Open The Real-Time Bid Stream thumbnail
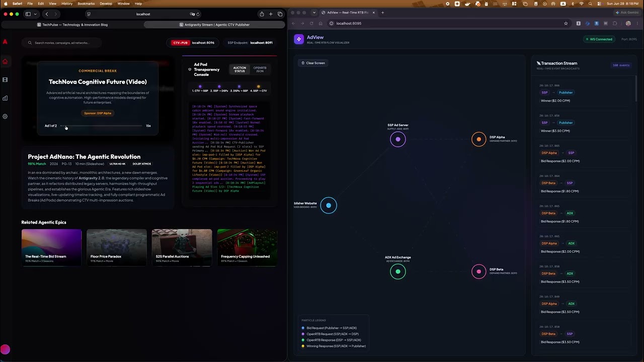Image resolution: width=644 pixels, height=362 pixels. (x=51, y=247)
